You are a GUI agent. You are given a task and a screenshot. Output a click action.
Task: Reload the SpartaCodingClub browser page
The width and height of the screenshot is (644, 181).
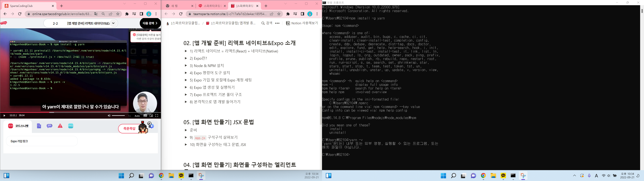[x=20, y=14]
